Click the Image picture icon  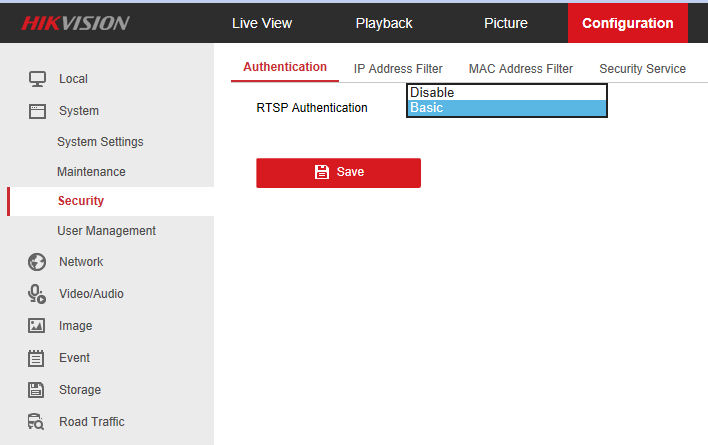tap(37, 326)
